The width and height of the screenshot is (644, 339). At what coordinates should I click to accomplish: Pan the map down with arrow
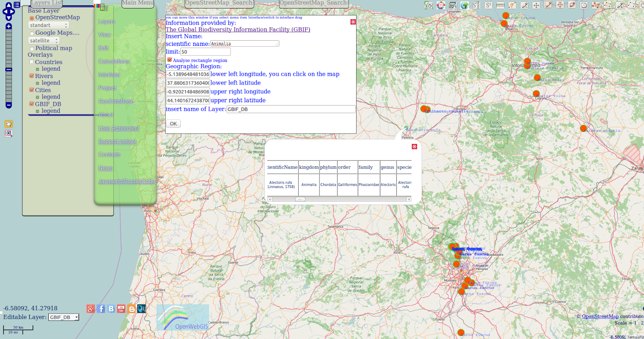(x=8, y=18)
